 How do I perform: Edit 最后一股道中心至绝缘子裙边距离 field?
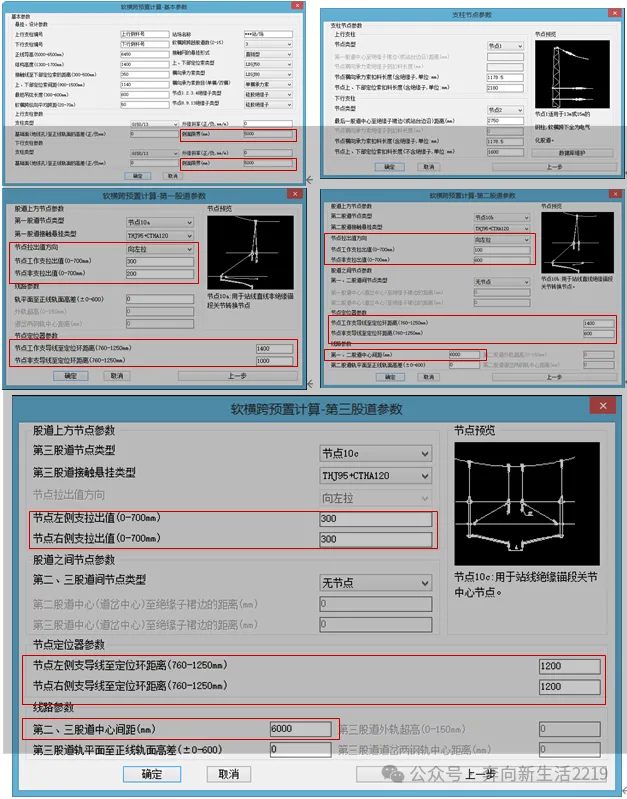pyautogui.click(x=505, y=121)
